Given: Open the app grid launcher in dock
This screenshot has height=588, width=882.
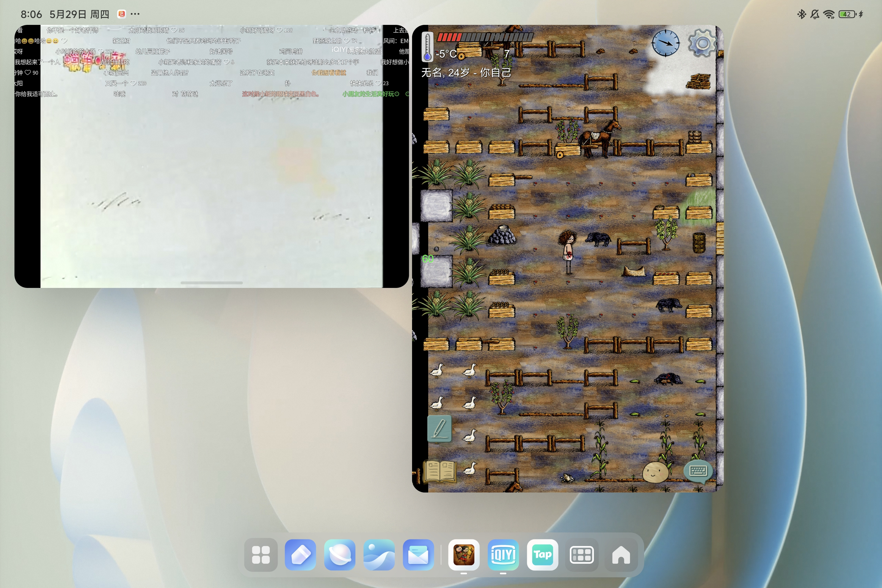Looking at the screenshot, I should [x=261, y=555].
